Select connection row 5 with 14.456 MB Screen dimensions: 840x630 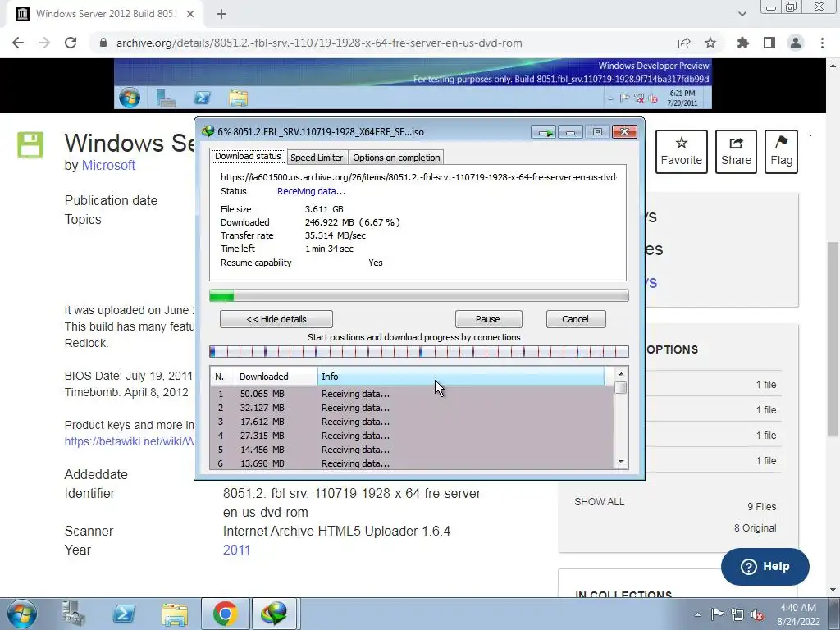[412, 450]
